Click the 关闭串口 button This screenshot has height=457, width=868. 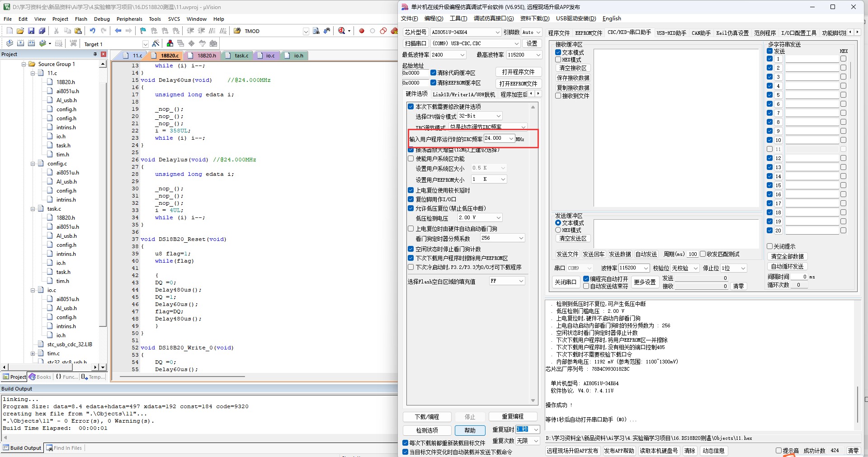[566, 282]
